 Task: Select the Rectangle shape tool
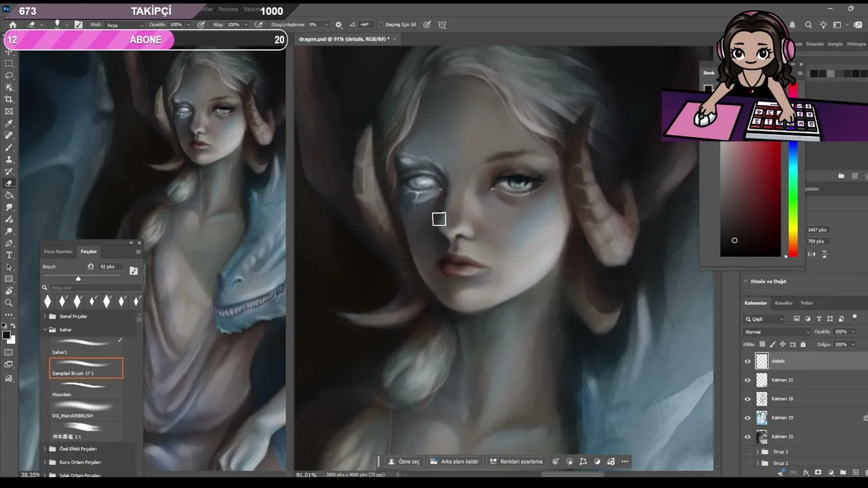[x=9, y=279]
